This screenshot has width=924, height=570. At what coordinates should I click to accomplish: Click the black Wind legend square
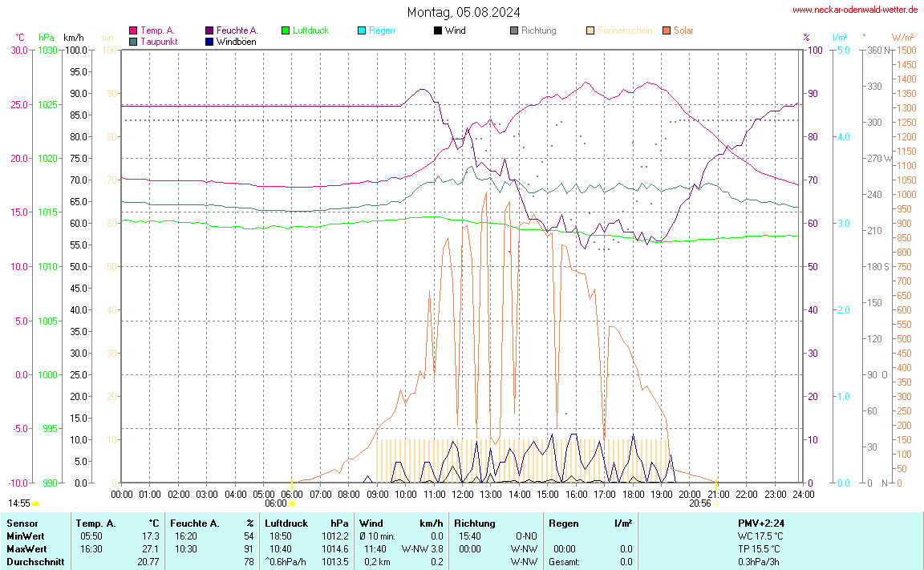(x=437, y=31)
